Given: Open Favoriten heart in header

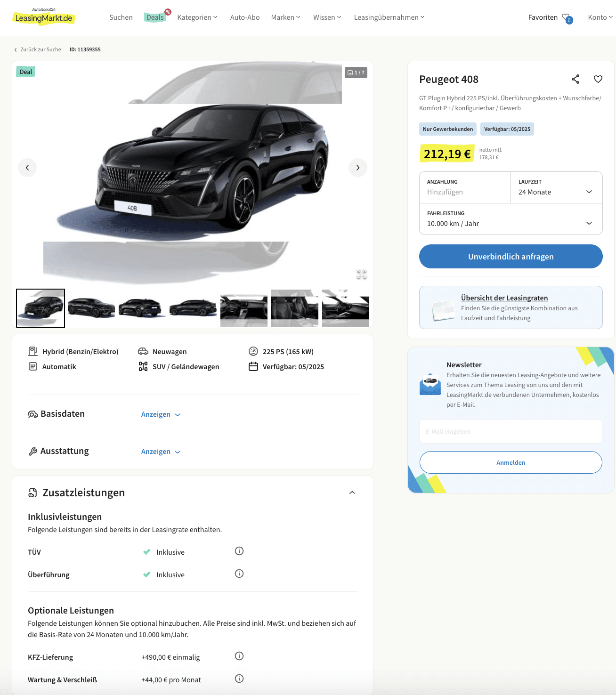Looking at the screenshot, I should tap(567, 18).
